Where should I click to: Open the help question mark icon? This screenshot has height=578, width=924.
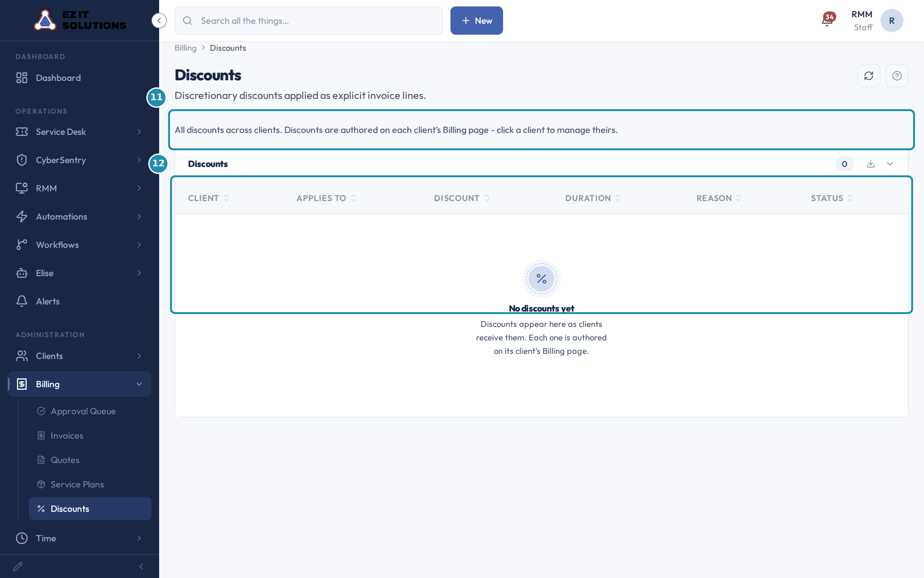897,76
